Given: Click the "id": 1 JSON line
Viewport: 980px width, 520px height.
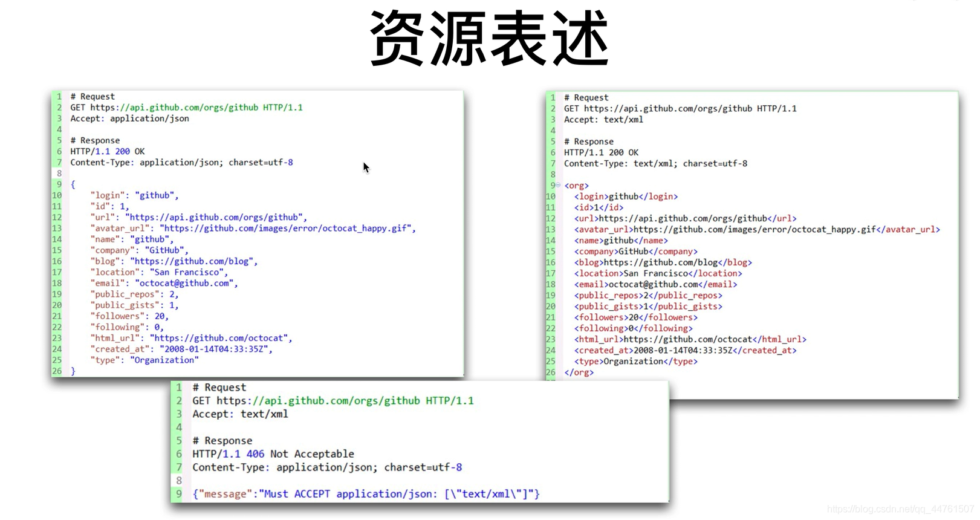Looking at the screenshot, I should coord(109,206).
